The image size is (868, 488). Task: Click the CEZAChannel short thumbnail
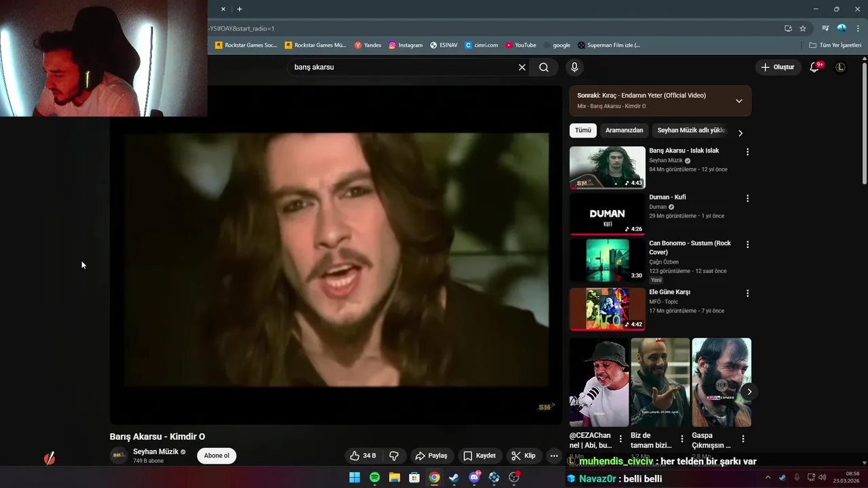click(x=599, y=382)
